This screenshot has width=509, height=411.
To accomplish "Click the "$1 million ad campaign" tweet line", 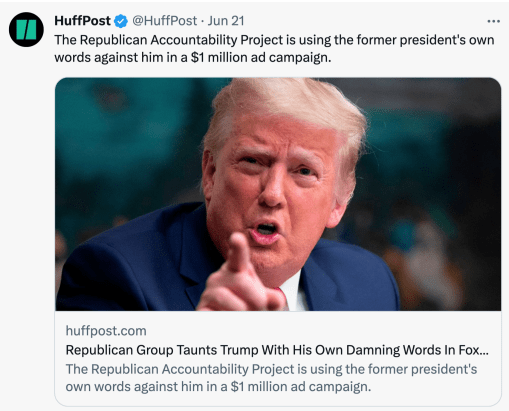I will 193,58.
